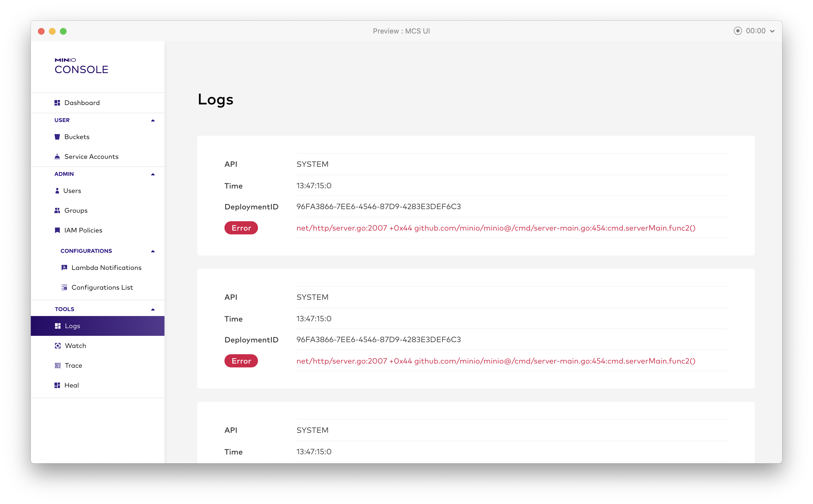Collapse the CONFIGURATIONS section
Screen dimensions: 813x504
[153, 251]
